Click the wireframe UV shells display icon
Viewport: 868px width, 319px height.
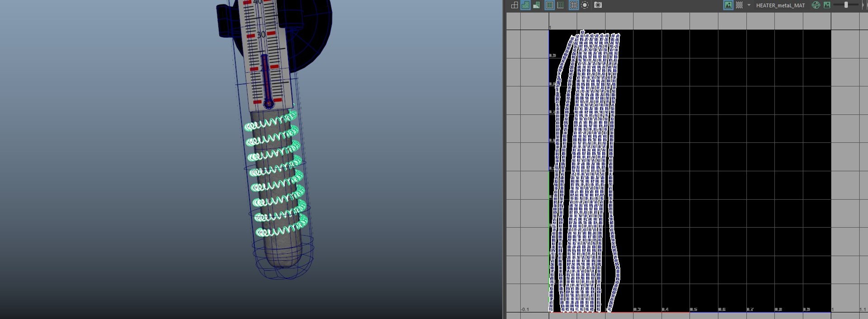click(x=514, y=5)
